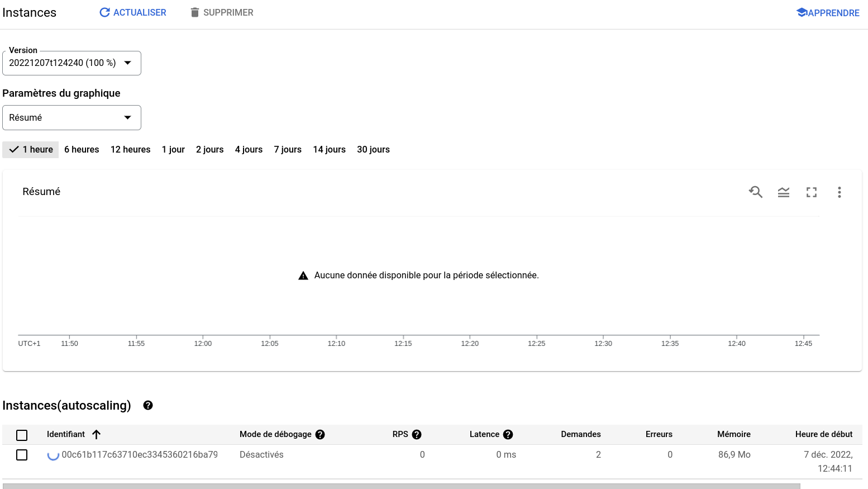
Task: Select the 7 jours time range
Action: (288, 149)
